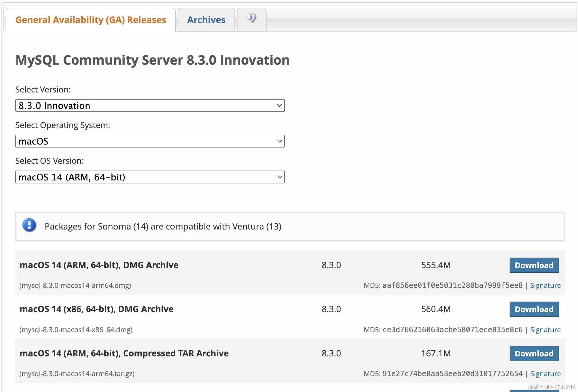Click the Sonoma compatible with Ventura notice text

tap(163, 227)
